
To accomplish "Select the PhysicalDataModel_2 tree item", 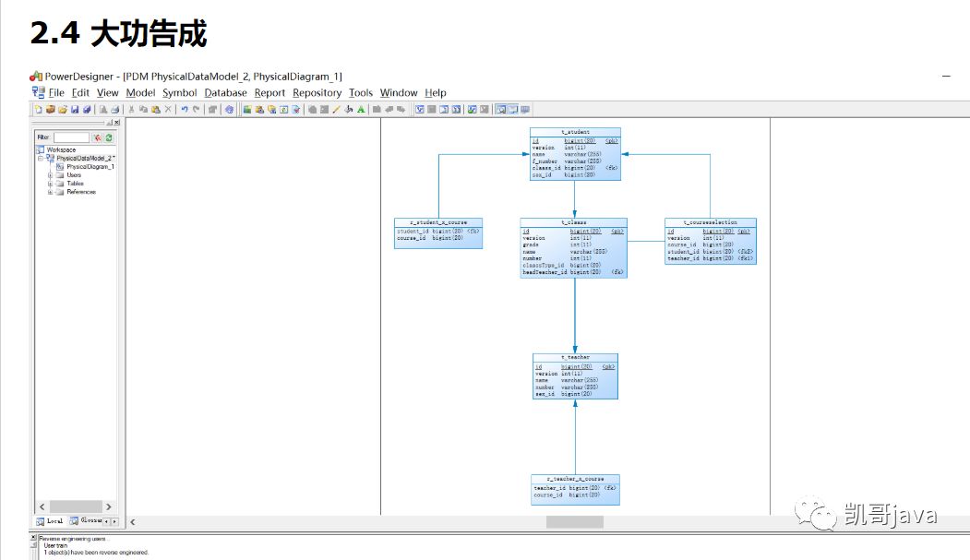I will coord(85,159).
